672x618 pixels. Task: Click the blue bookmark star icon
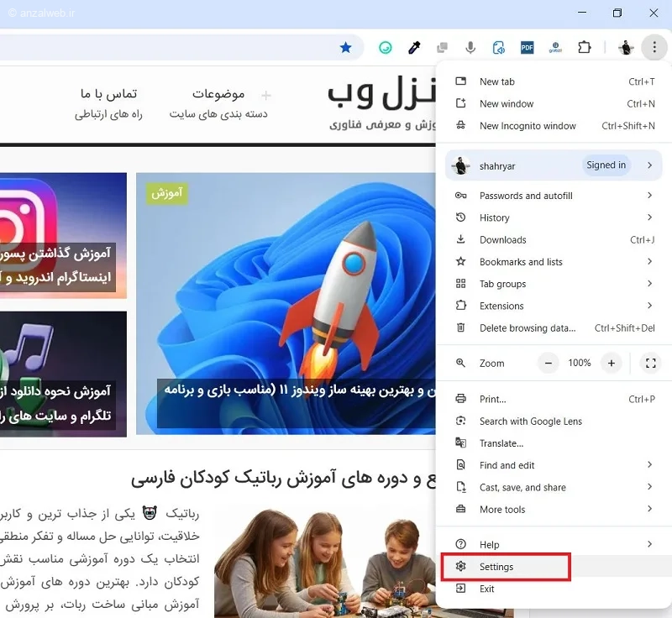point(345,48)
